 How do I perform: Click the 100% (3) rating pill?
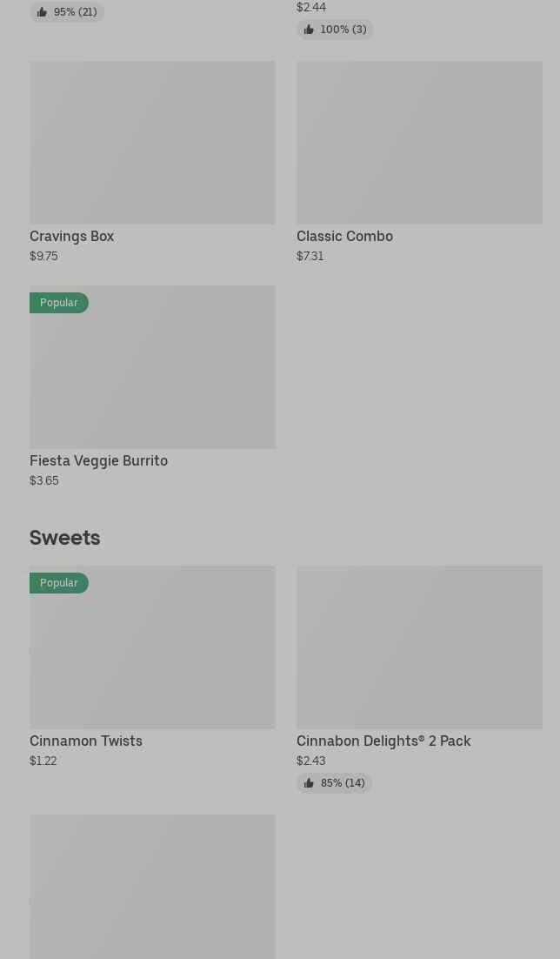click(335, 30)
